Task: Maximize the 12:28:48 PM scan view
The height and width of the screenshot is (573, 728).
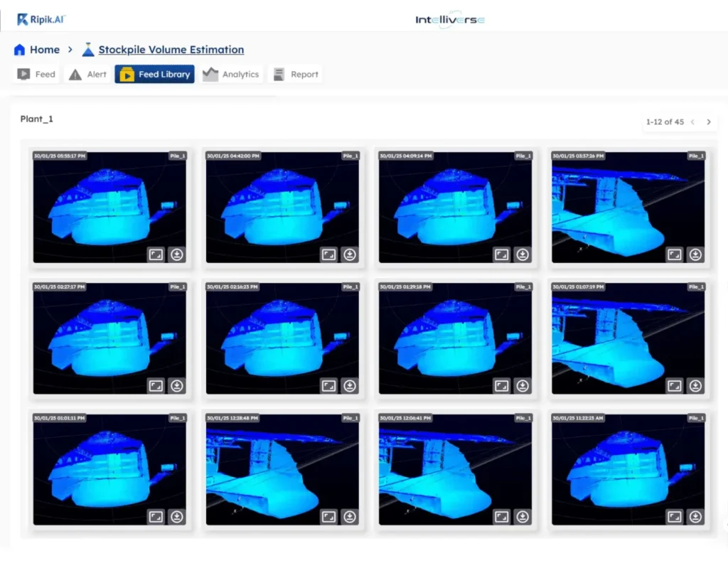Action: [328, 517]
